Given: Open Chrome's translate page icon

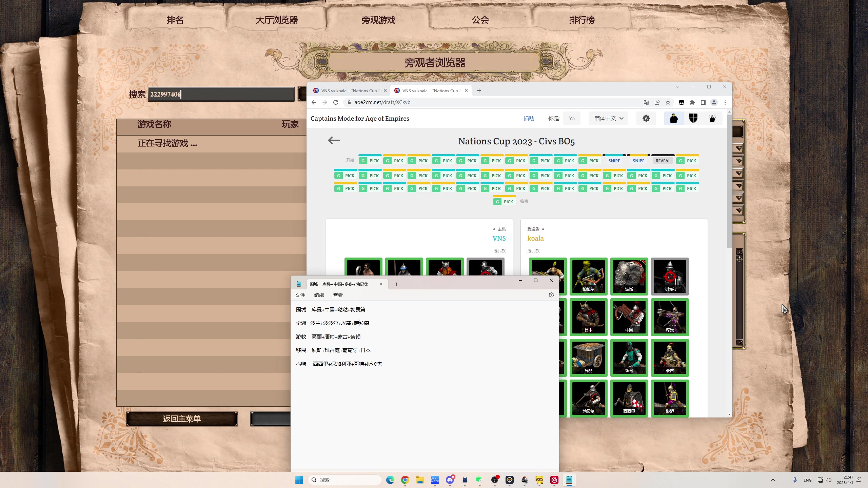Looking at the screenshot, I should click(x=646, y=102).
